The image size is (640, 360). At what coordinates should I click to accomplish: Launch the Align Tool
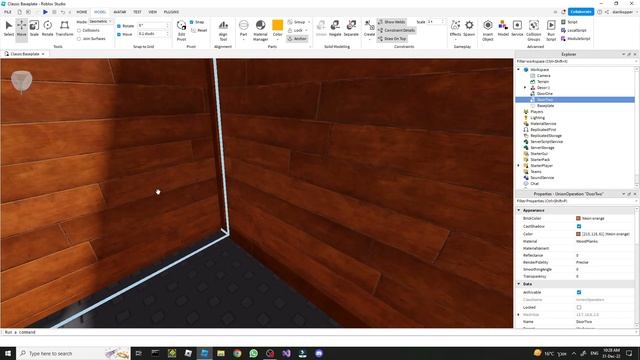[223, 30]
